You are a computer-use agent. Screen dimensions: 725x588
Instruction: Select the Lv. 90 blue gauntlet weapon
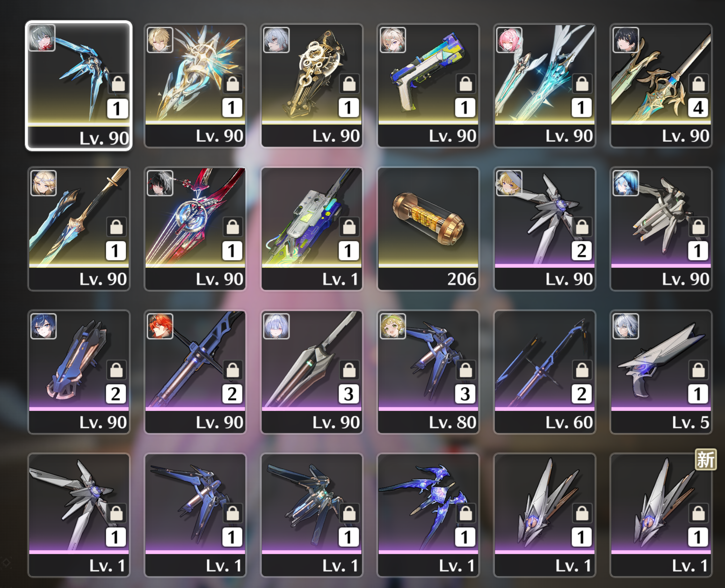(x=79, y=372)
